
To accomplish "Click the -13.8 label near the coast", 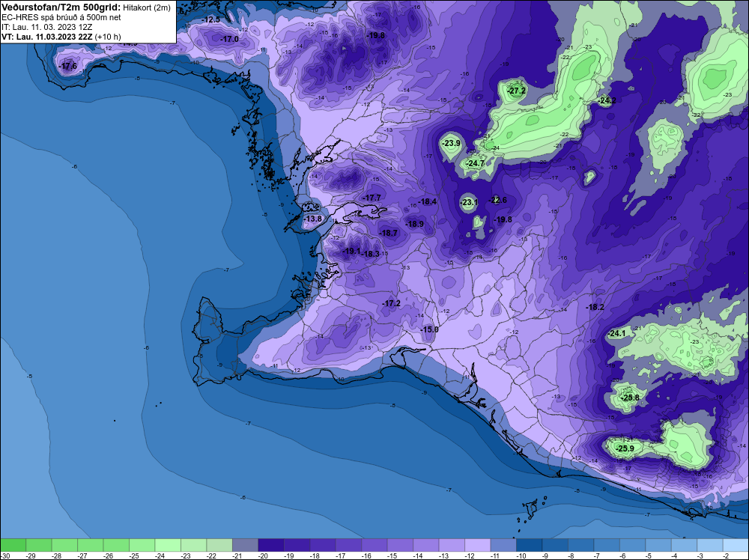I will coord(313,219).
